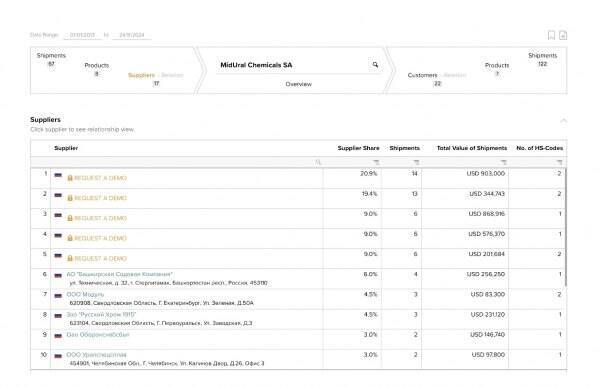This screenshot has width=600, height=387.
Task: Sort by Total Value of Shipments header
Action: tap(472, 148)
